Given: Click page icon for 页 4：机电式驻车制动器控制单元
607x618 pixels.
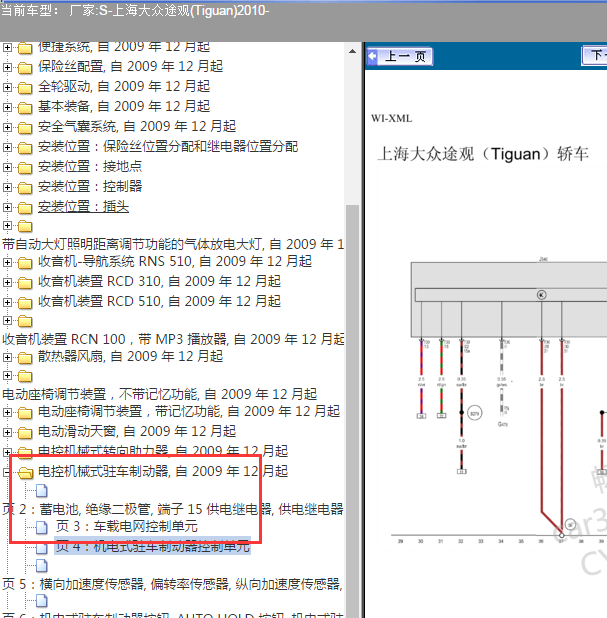Looking at the screenshot, I should 42,547.
